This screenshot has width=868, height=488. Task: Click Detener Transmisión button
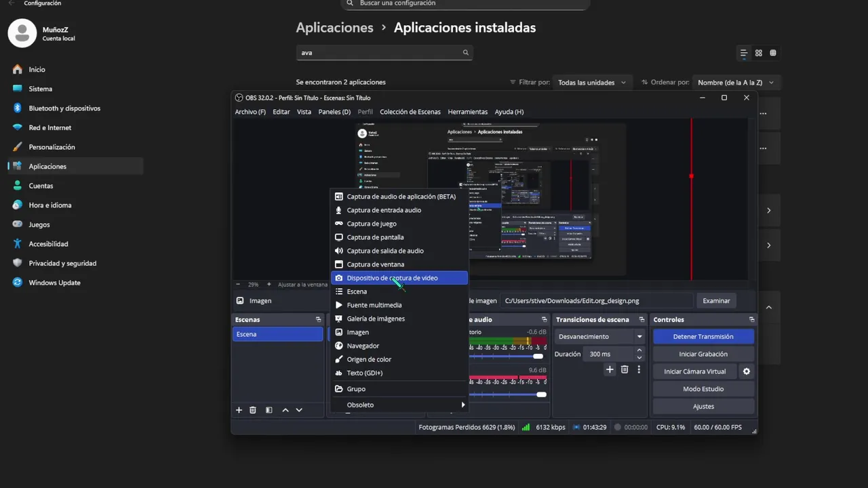(x=703, y=336)
